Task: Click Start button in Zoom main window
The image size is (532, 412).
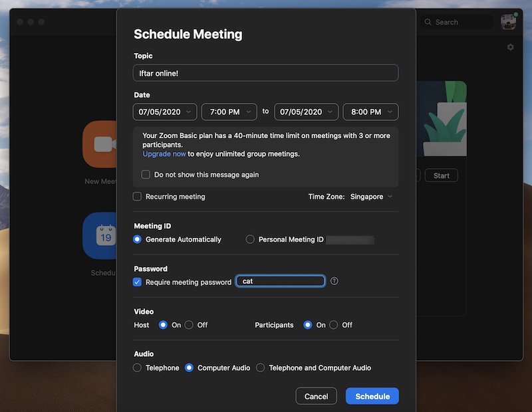Action: (x=441, y=175)
